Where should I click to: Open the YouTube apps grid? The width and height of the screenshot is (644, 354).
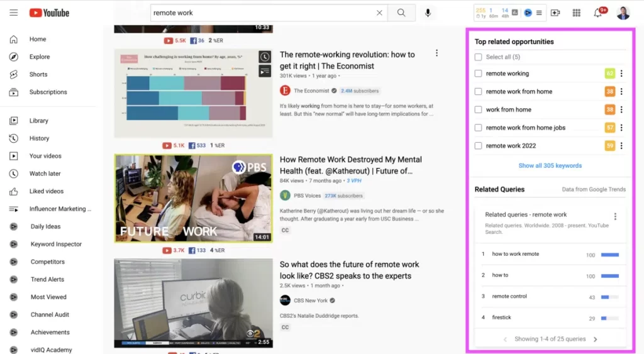coord(576,13)
